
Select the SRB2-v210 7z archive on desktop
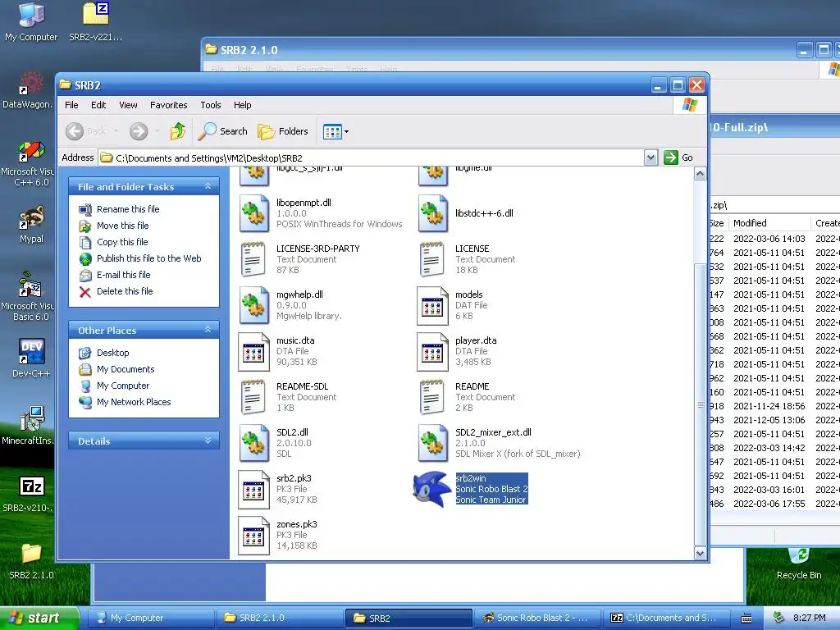click(x=28, y=494)
